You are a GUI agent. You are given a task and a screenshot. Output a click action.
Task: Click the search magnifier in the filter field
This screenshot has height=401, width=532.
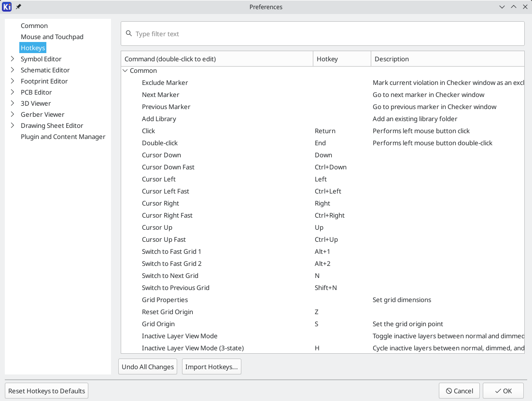[129, 33]
